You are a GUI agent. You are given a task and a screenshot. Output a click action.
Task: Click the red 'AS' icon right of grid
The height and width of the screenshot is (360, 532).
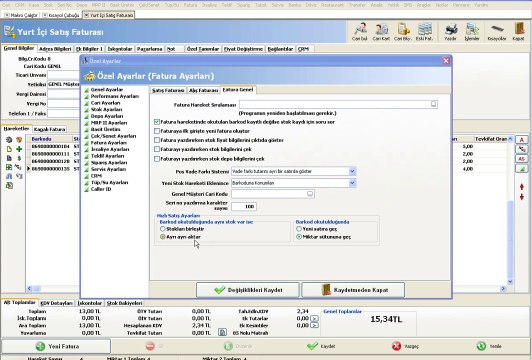[x=521, y=158]
